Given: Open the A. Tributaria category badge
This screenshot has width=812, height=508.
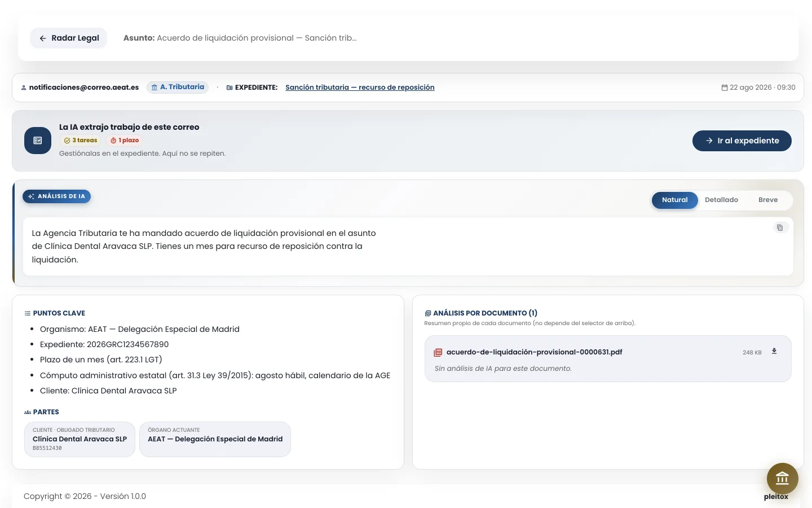Looking at the screenshot, I should (x=178, y=87).
